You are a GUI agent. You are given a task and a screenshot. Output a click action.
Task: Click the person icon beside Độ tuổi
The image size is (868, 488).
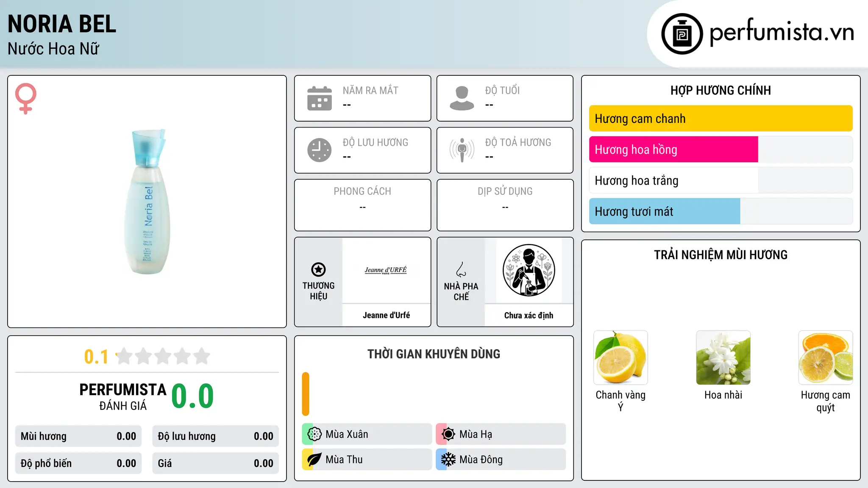click(x=462, y=98)
